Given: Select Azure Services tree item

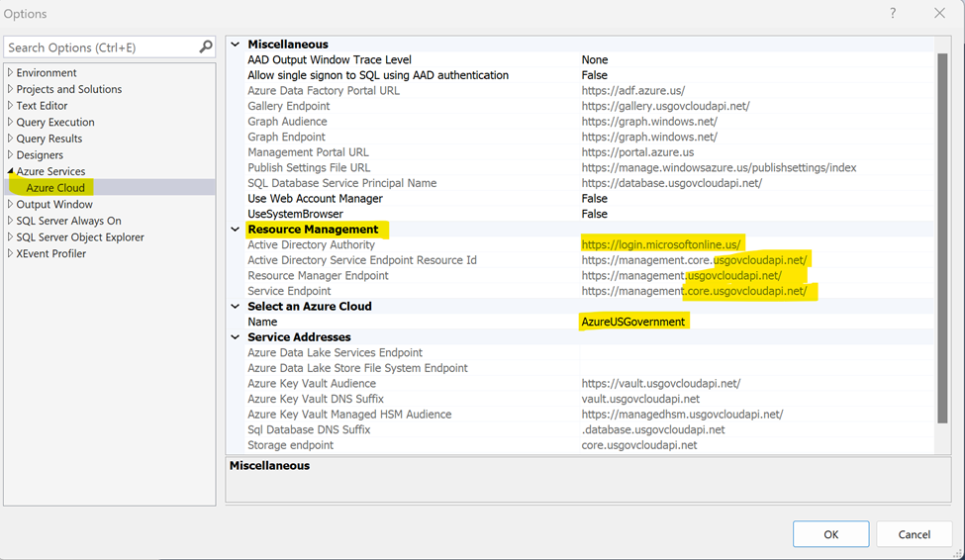Looking at the screenshot, I should [x=50, y=171].
